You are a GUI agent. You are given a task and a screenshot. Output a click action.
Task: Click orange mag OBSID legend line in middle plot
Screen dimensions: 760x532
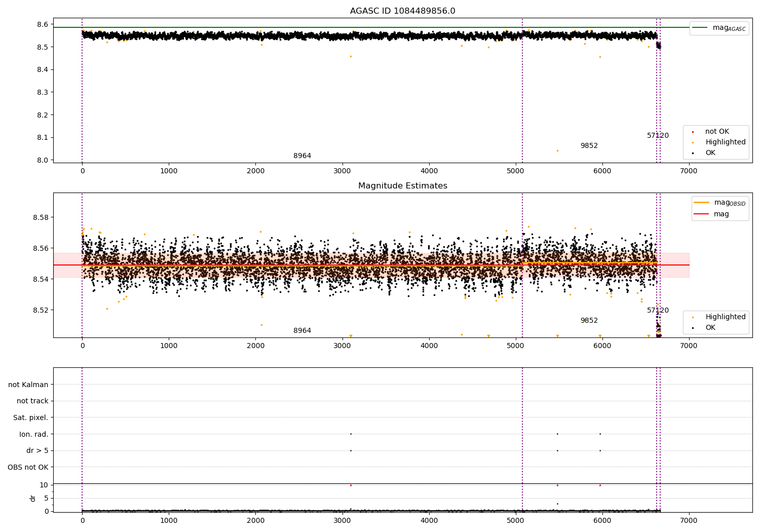point(701,203)
